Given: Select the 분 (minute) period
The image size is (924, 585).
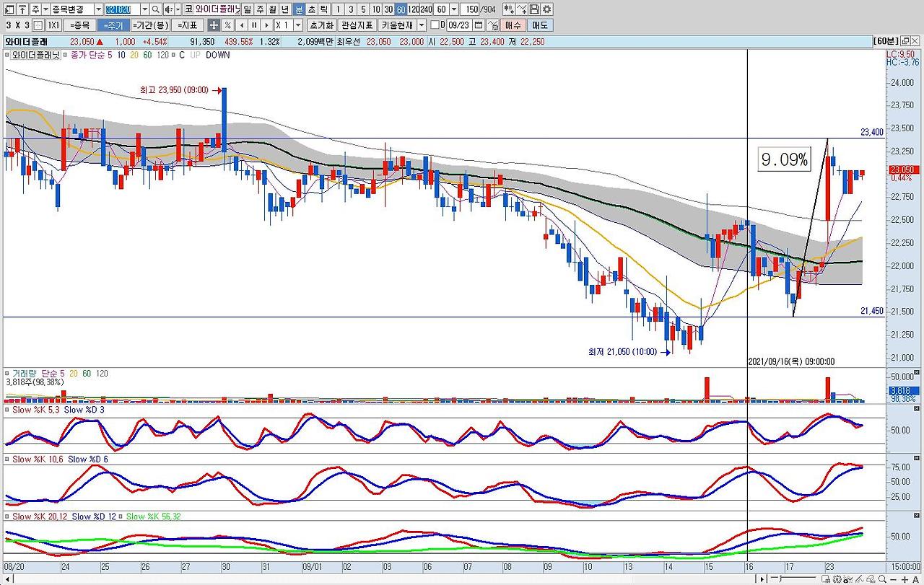Looking at the screenshot, I should pyautogui.click(x=299, y=9).
